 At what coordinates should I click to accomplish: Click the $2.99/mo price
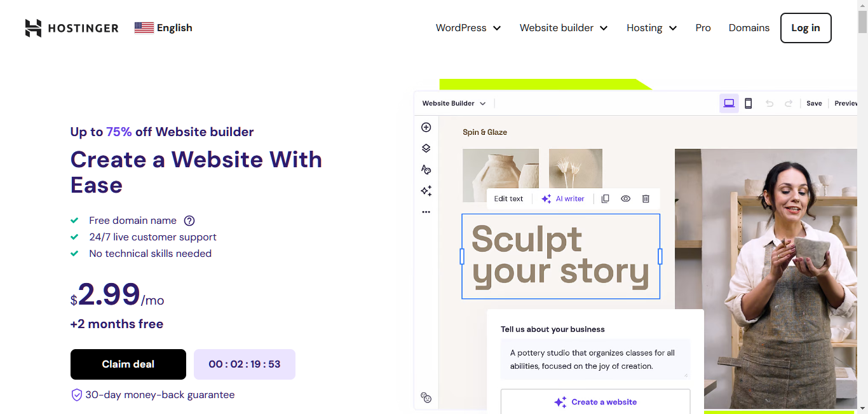pyautogui.click(x=118, y=295)
